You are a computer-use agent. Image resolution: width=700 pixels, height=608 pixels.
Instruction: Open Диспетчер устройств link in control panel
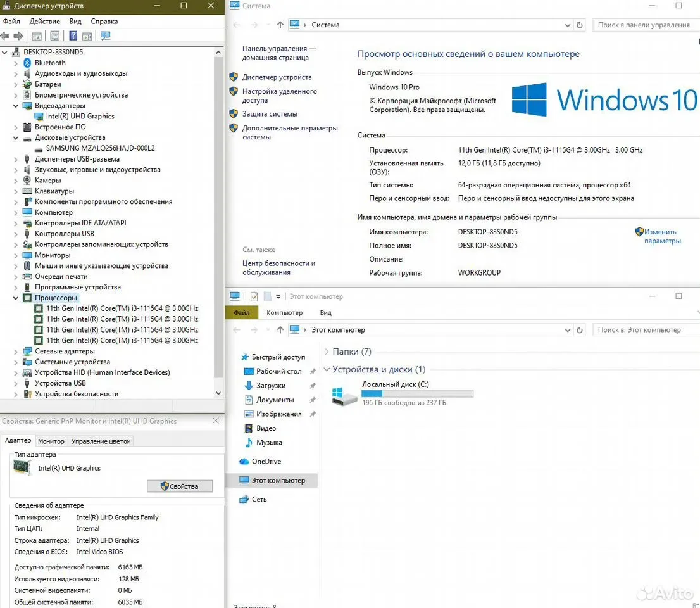tap(277, 77)
